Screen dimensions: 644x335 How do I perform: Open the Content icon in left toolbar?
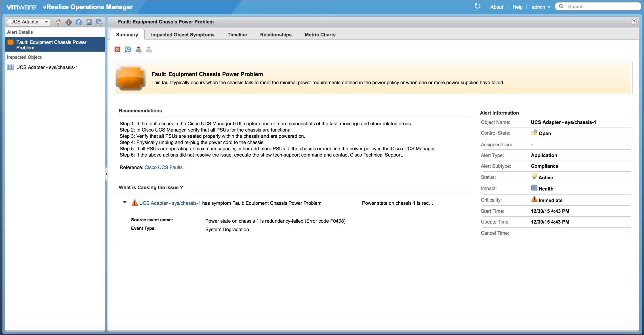(x=89, y=22)
